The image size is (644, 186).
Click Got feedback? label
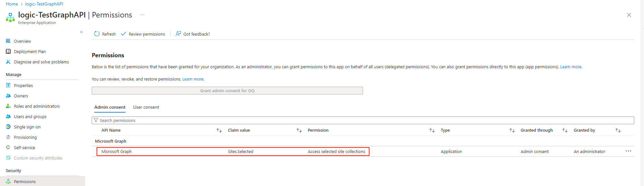click(x=197, y=34)
